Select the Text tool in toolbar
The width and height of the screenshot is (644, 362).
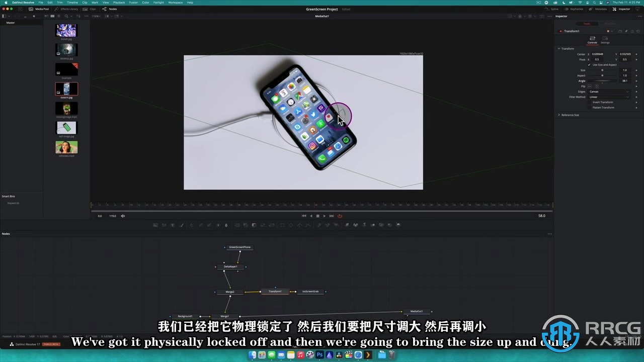point(173,225)
